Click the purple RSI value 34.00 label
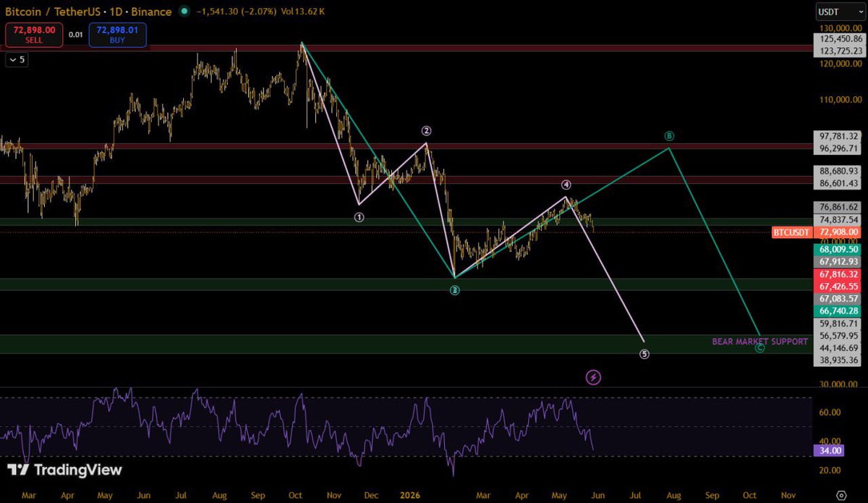The image size is (868, 503). [829, 450]
